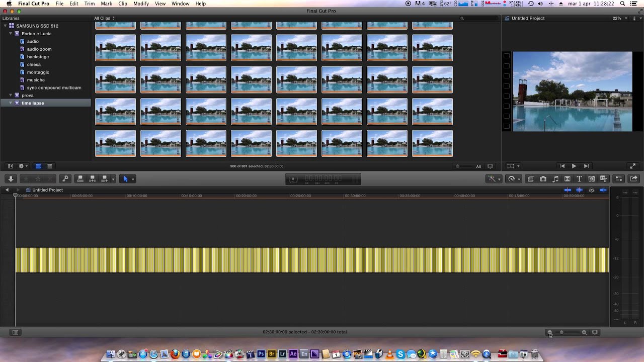Click the Import Media down-arrow button

coord(11,178)
